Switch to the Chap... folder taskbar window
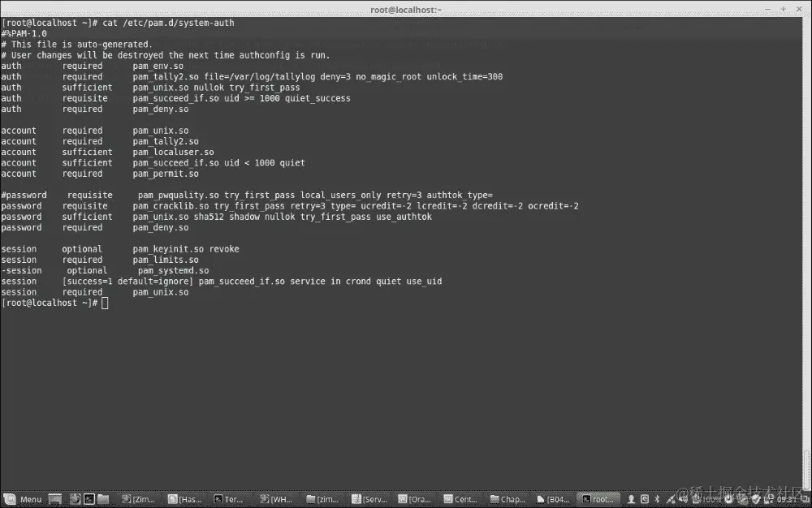Image resolution: width=812 pixels, height=508 pixels. [508, 499]
